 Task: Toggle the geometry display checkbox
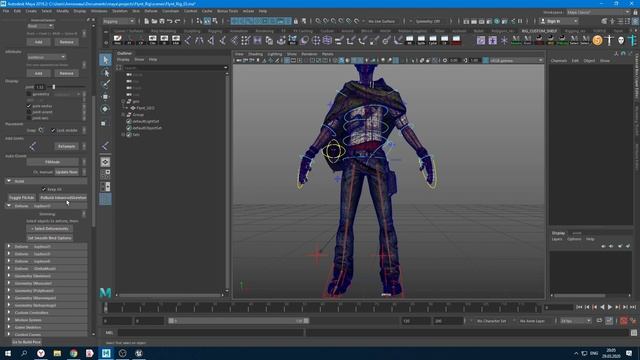tap(29, 94)
